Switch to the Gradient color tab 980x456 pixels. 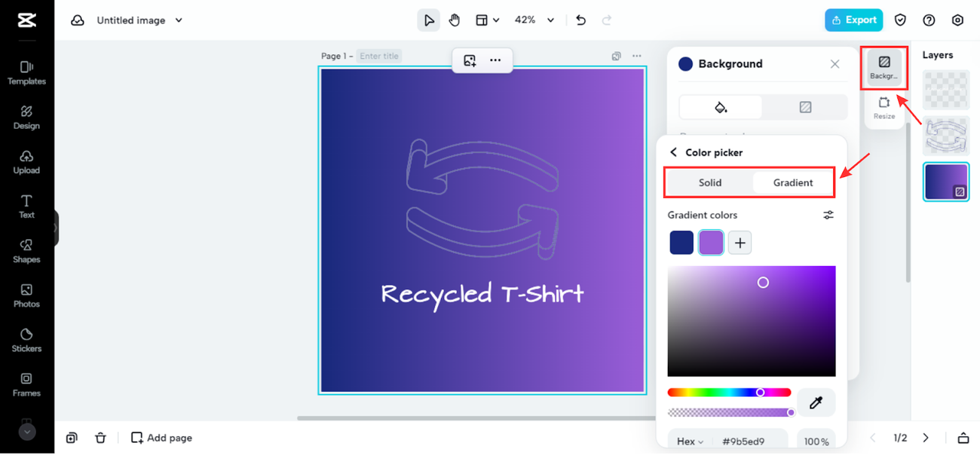tap(793, 182)
